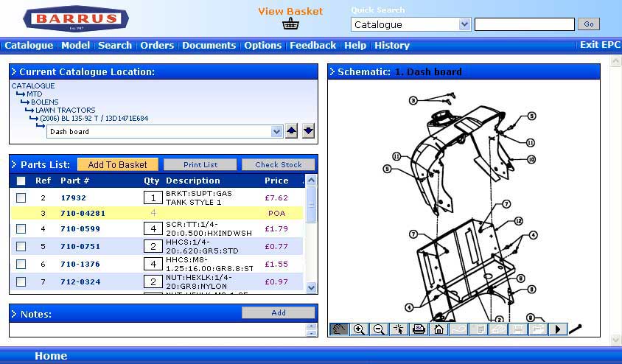Move to previous section with up arrow

292,131
